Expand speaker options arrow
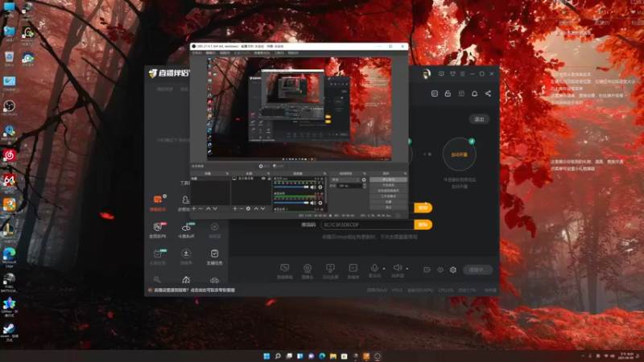 tap(407, 269)
